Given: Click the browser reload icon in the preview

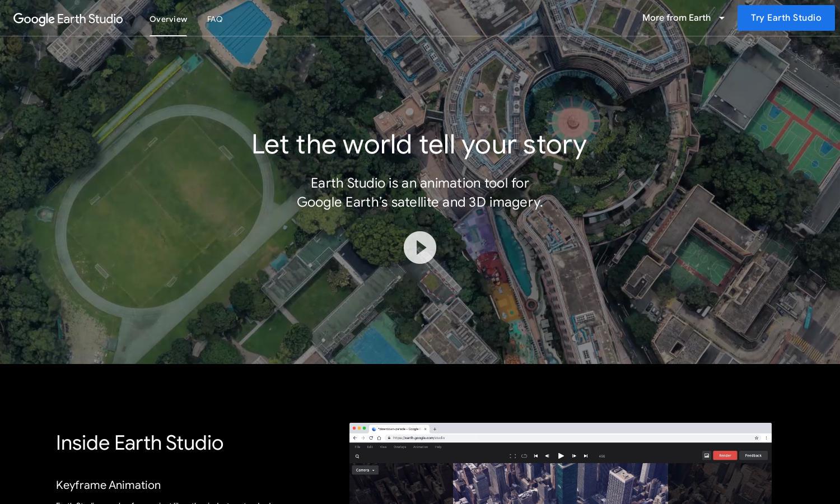Looking at the screenshot, I should [371, 438].
